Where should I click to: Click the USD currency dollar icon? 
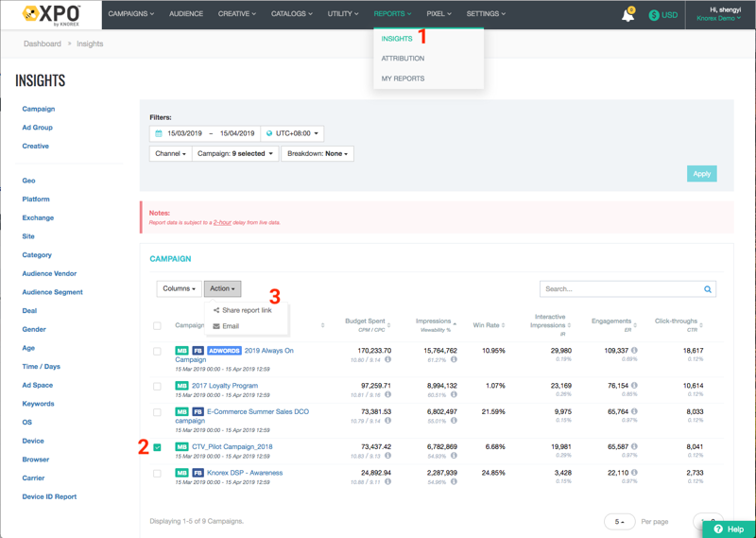tap(654, 15)
